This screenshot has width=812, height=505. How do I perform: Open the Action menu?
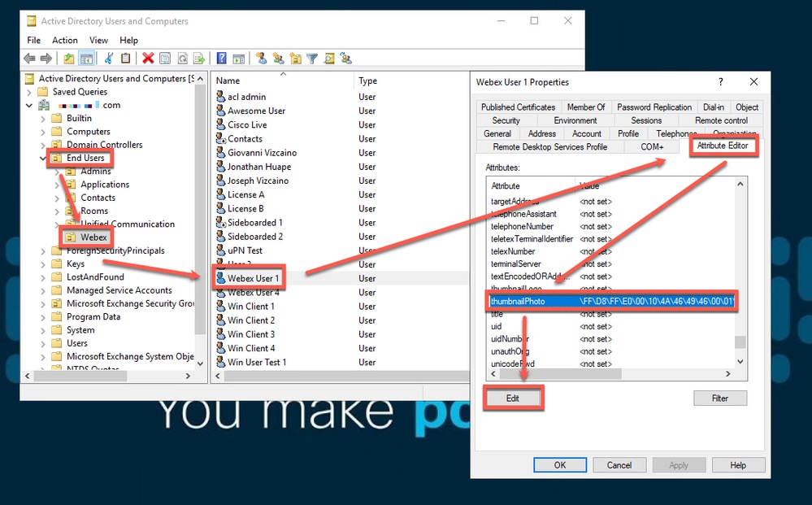tap(65, 40)
